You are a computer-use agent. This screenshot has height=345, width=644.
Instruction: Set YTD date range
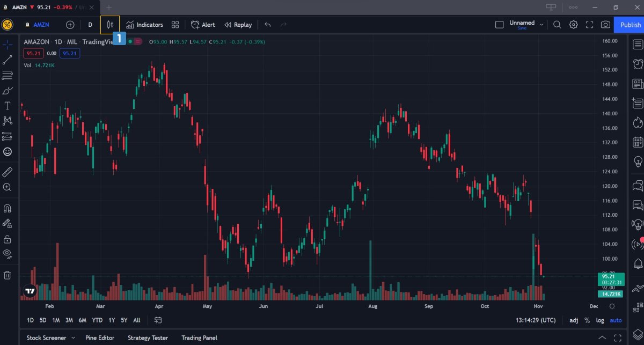click(97, 320)
